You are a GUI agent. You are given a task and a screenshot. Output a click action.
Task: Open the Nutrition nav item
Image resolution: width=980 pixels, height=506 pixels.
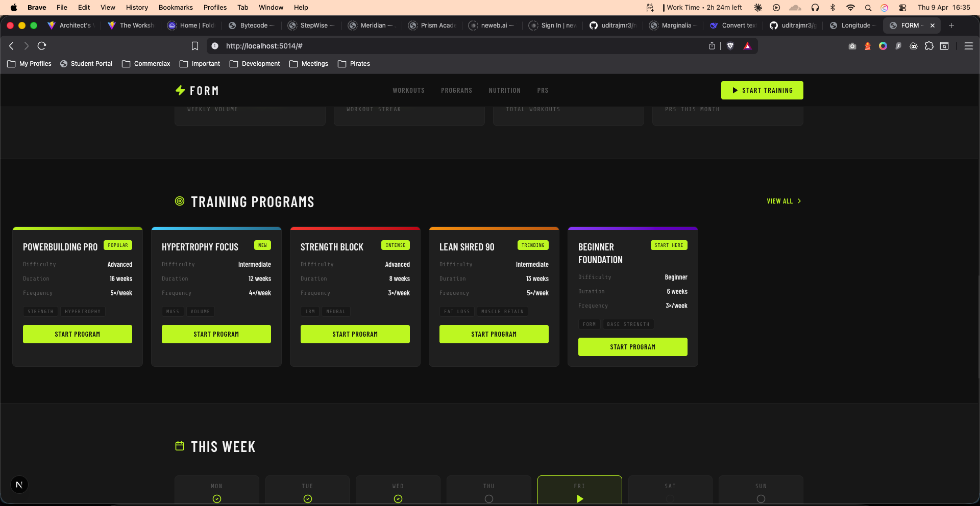(504, 90)
